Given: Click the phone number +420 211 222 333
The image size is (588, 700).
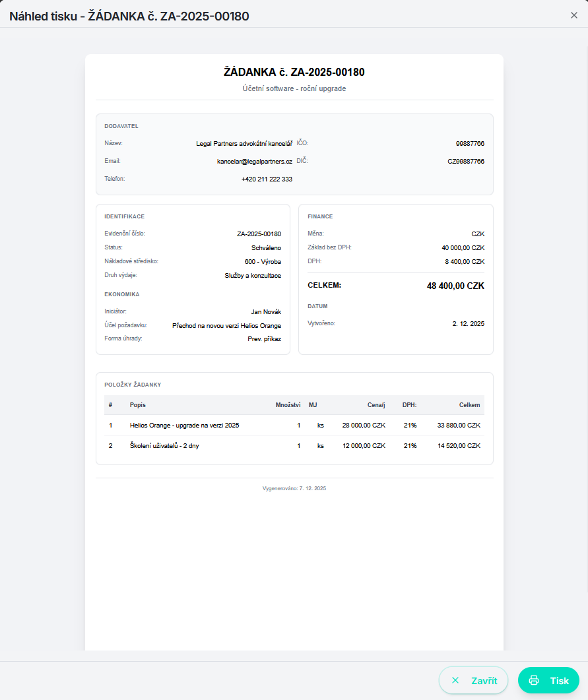Looking at the screenshot, I should (x=267, y=179).
